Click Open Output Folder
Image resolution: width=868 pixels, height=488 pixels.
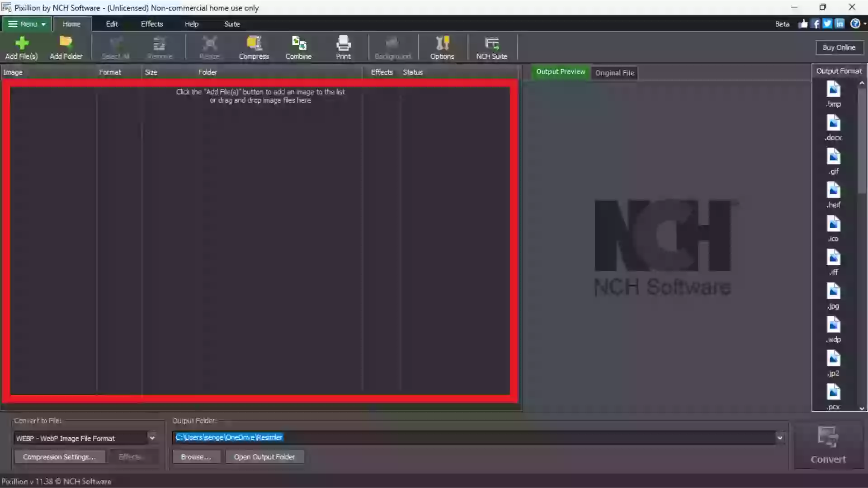(x=264, y=457)
